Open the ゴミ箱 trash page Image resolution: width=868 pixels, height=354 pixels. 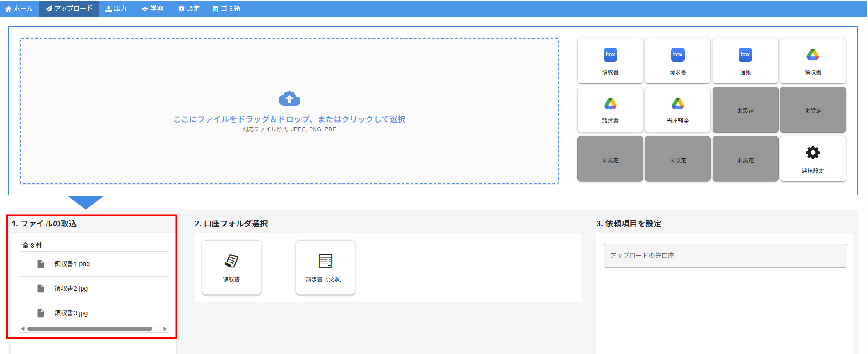point(227,9)
